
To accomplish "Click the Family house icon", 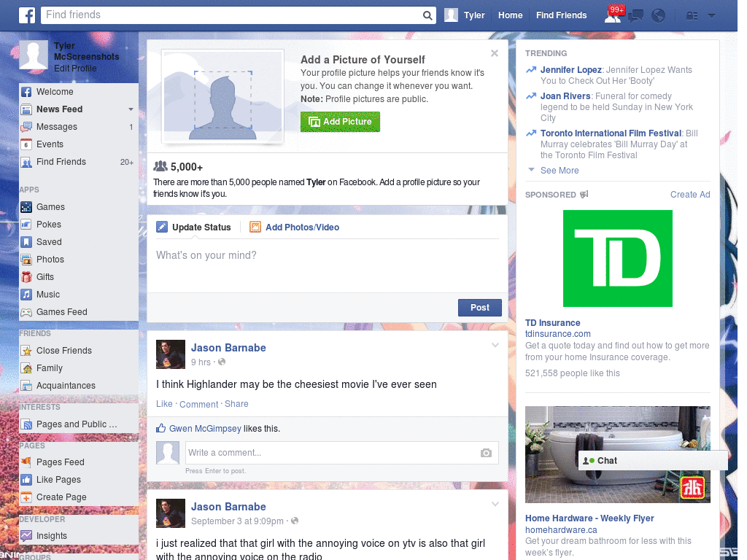I will click(27, 368).
